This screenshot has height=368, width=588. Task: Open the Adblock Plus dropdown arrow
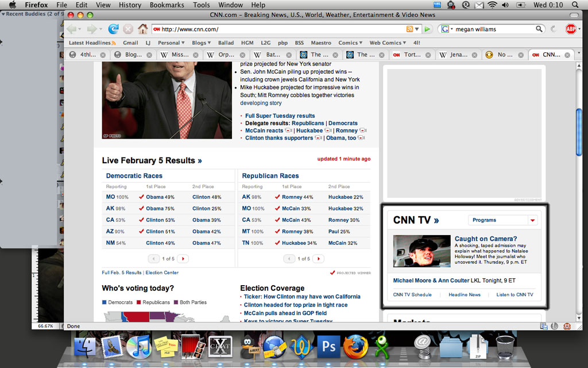[x=579, y=29]
